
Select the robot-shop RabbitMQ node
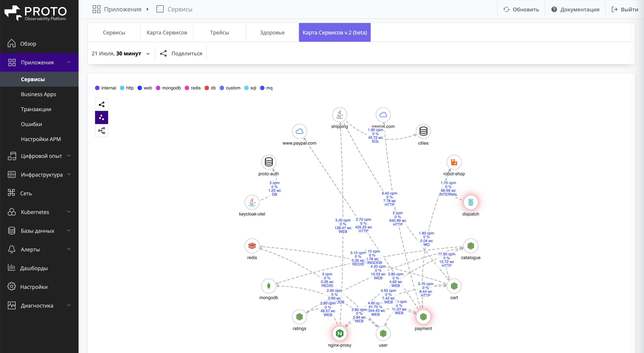(x=454, y=162)
